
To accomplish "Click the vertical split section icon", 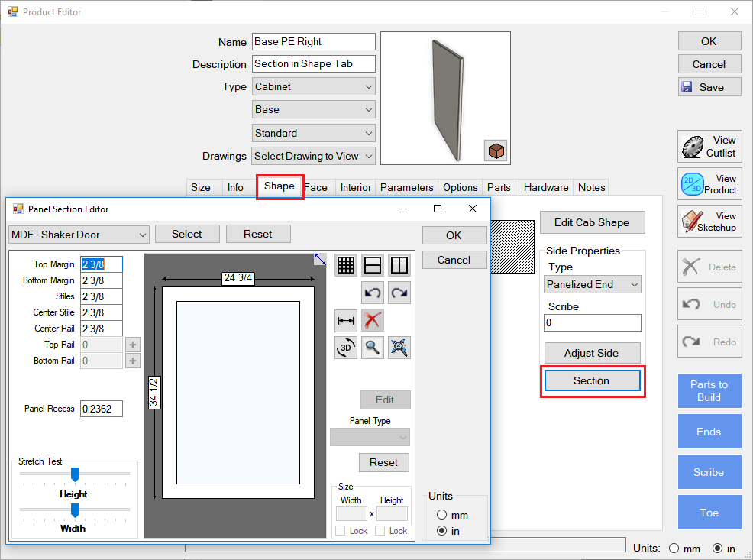I will pyautogui.click(x=399, y=265).
